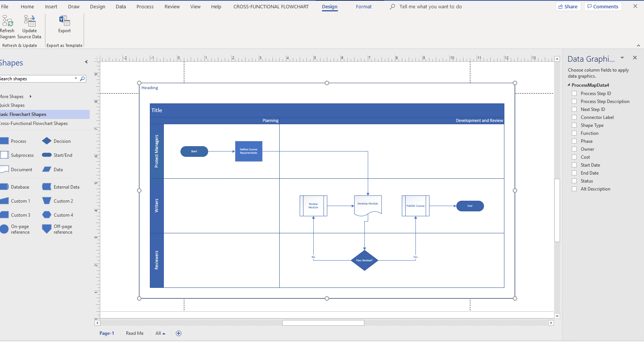Select the Decision shape in the Shapes panel
This screenshot has height=342, width=644.
[47, 141]
